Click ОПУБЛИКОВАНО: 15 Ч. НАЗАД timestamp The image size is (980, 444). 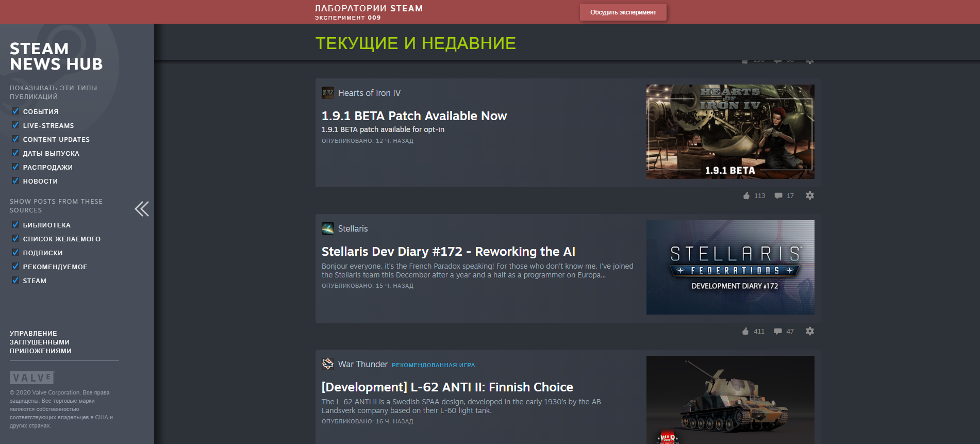tap(368, 286)
